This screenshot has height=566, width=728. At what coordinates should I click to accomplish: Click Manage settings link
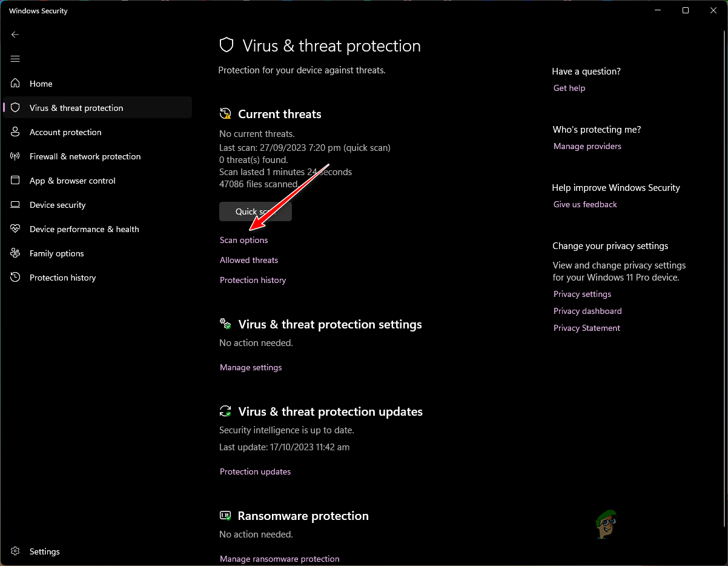(251, 367)
